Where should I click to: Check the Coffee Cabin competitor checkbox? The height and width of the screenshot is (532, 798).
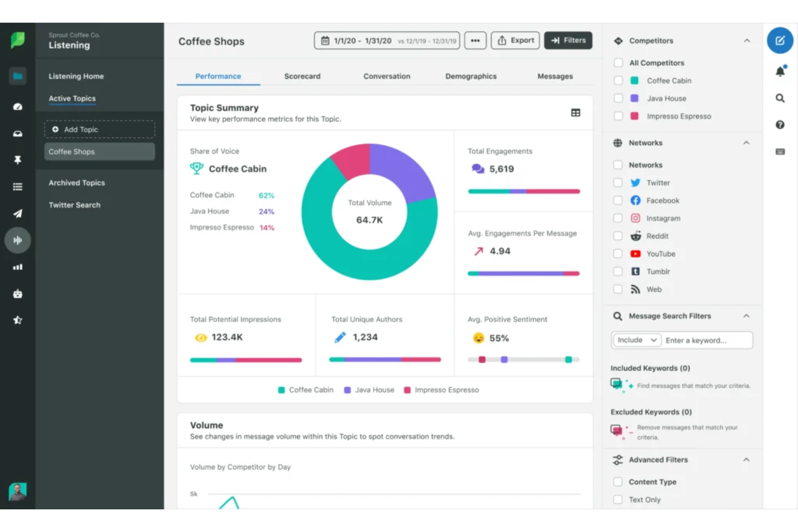[618, 80]
